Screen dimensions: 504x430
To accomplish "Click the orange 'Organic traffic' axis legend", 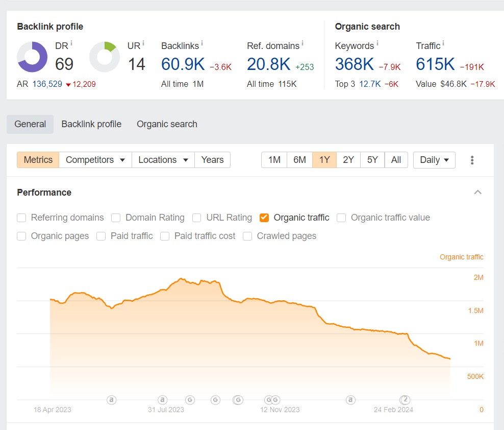I will click(461, 257).
